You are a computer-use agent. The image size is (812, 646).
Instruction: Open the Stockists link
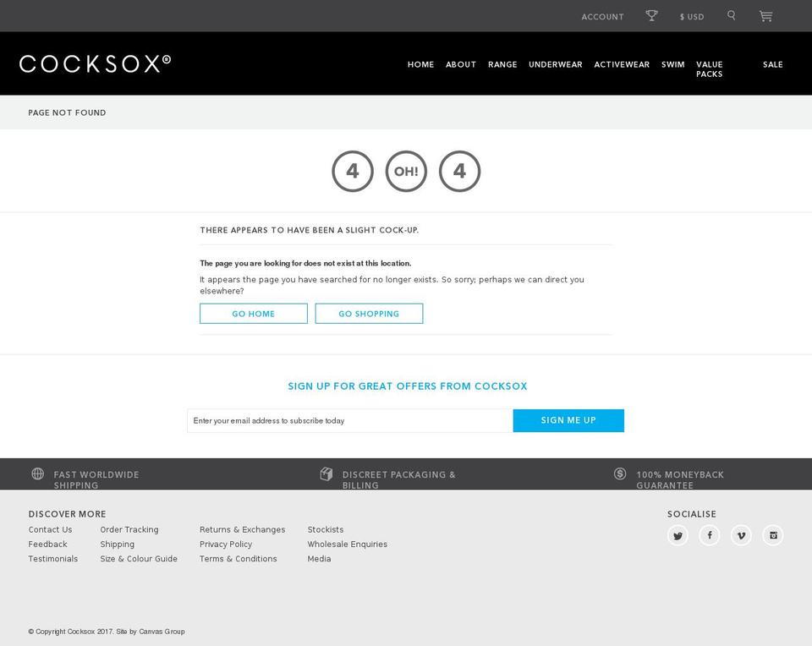point(325,529)
